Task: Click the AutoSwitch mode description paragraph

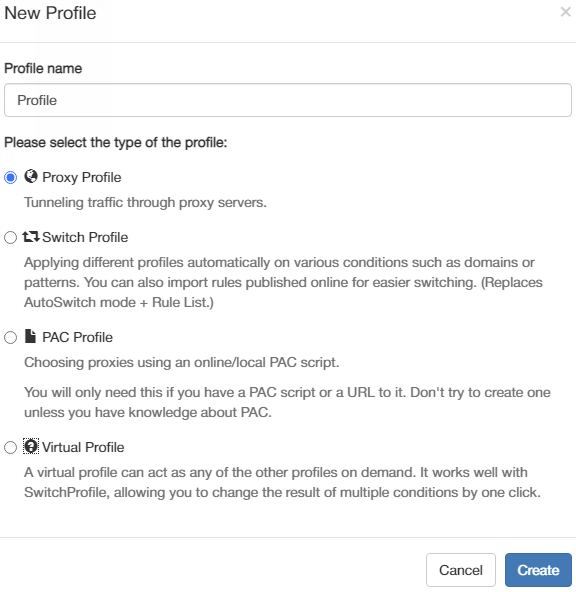Action: point(283,282)
